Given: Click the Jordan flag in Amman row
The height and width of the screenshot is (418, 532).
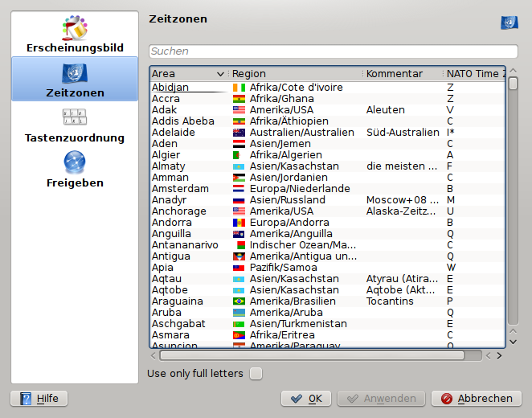Looking at the screenshot, I should click(239, 178).
